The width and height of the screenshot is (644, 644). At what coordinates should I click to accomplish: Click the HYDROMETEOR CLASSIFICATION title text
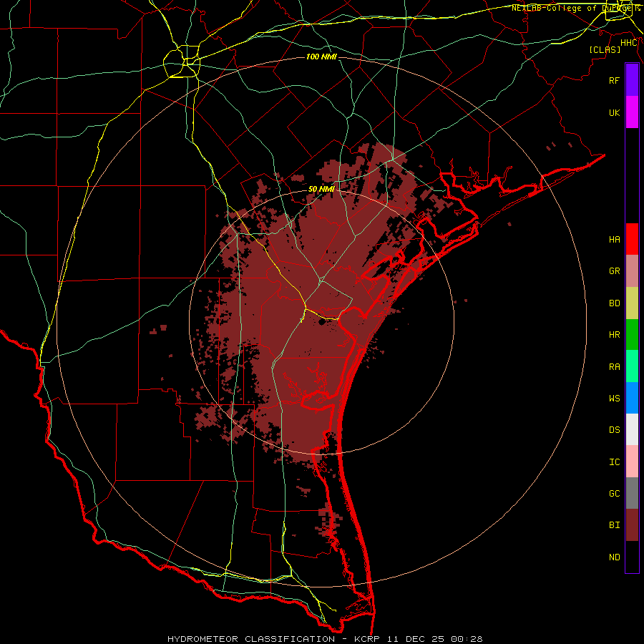(x=251, y=639)
